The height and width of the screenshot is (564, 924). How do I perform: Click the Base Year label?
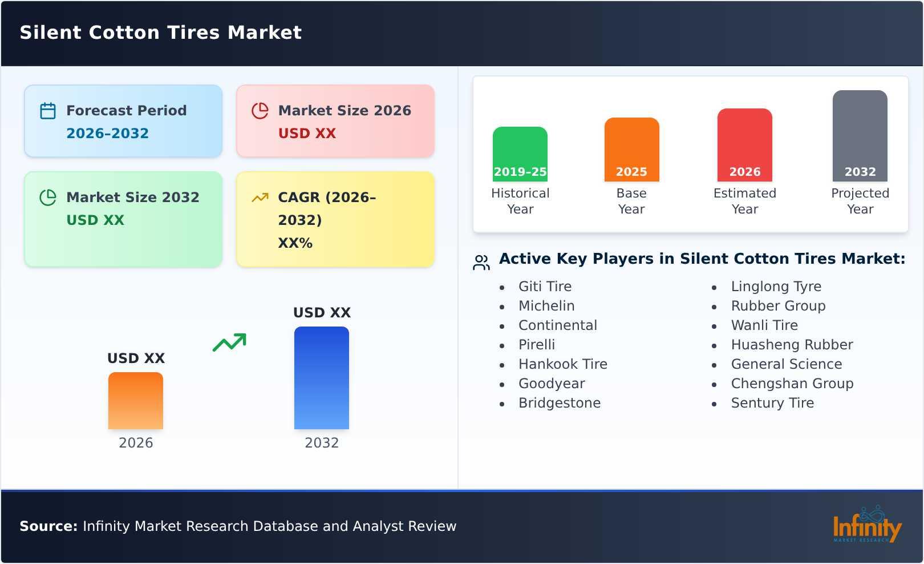click(x=631, y=201)
